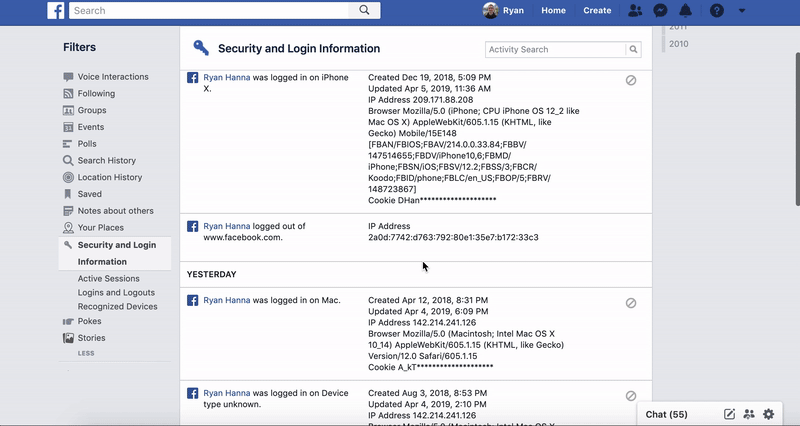The height and width of the screenshot is (426, 800).
Task: Click the Activity Search magnifier button
Action: 633,49
